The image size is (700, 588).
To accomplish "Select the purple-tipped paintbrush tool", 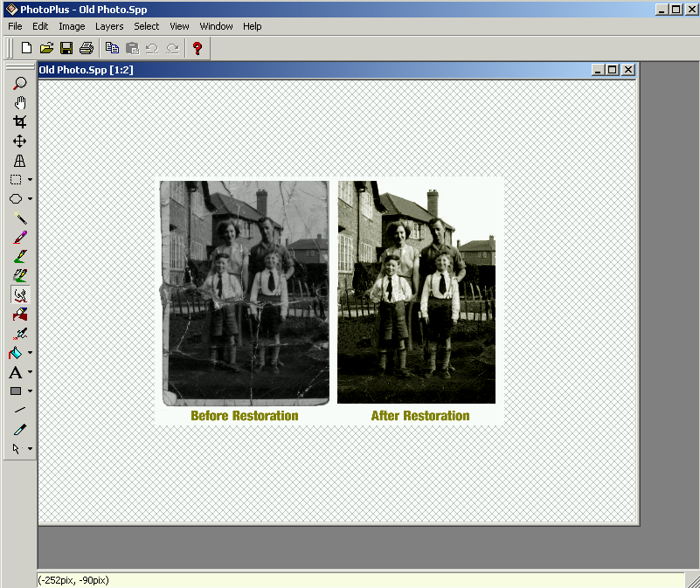I will (19, 237).
